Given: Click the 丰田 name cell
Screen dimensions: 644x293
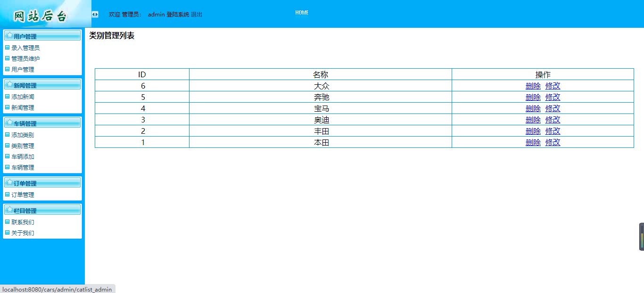Looking at the screenshot, I should 321,131.
